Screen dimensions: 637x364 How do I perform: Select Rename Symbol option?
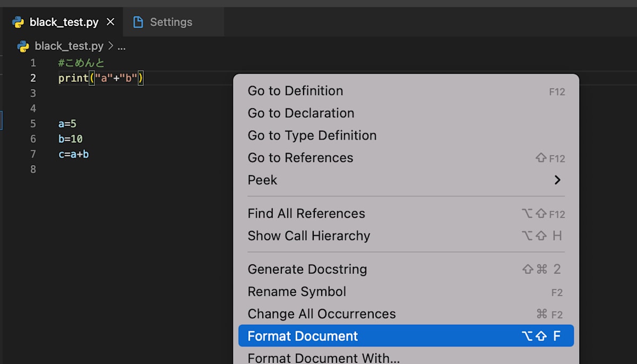(406, 291)
